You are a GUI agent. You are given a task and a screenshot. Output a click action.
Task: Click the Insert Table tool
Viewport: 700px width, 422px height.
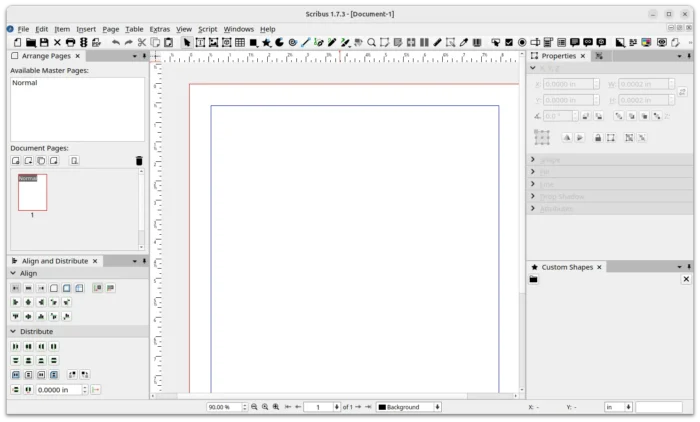click(x=240, y=42)
